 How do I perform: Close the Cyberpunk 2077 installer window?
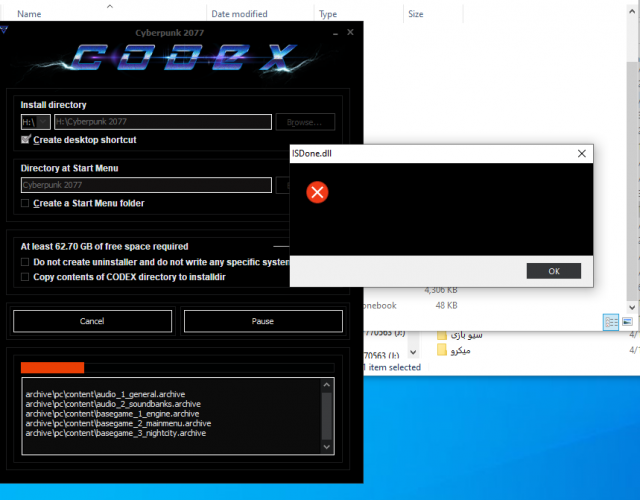coord(350,32)
